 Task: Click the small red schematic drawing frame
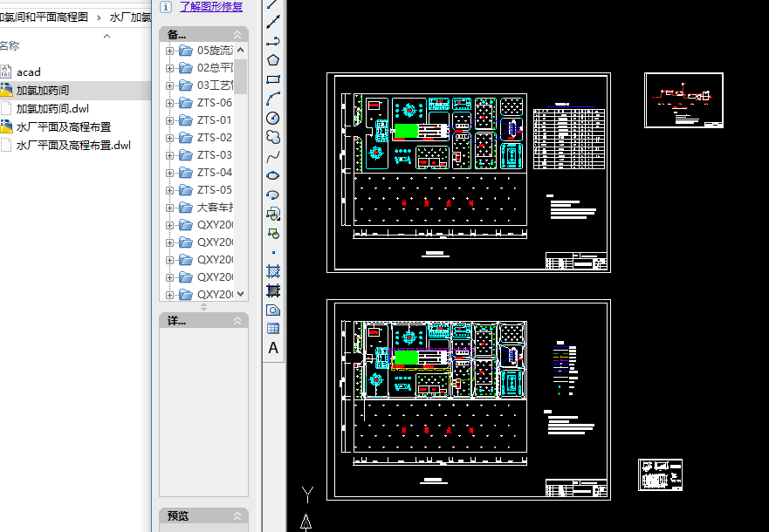click(x=683, y=100)
